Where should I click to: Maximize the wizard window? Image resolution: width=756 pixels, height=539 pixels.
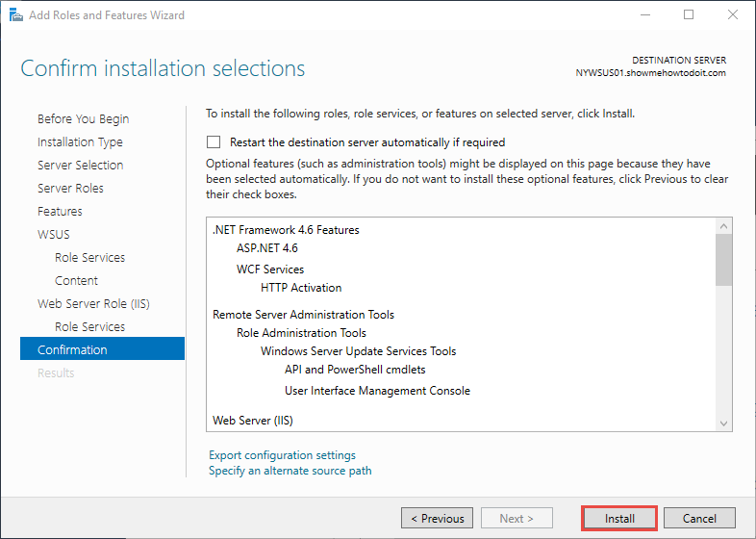pyautogui.click(x=689, y=15)
